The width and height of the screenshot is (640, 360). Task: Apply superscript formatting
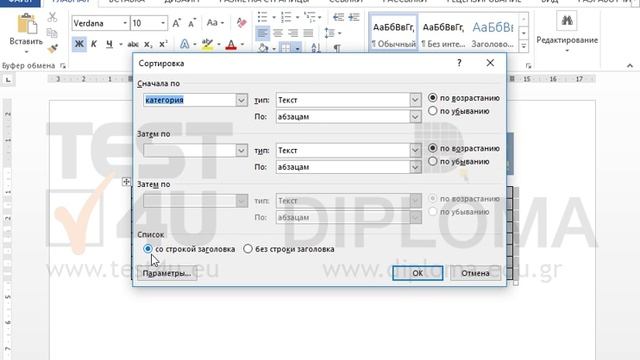163,44
